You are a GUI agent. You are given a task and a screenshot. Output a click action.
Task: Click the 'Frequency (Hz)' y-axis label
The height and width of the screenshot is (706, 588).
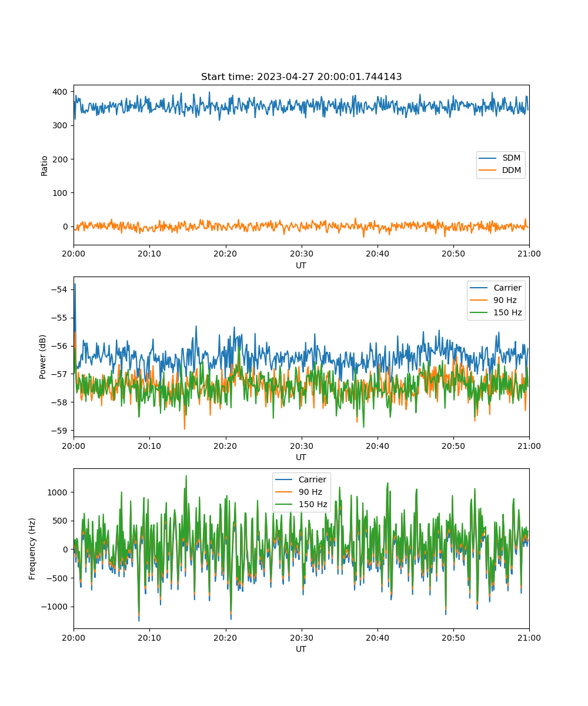point(32,548)
